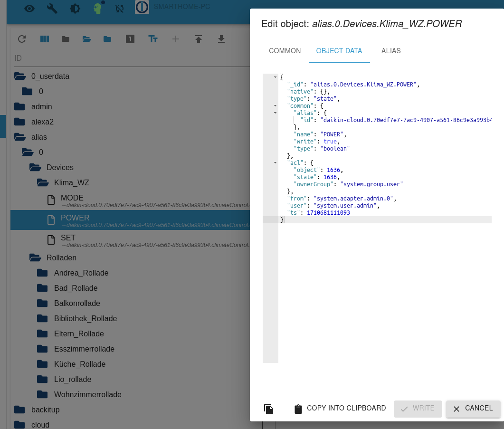Click the "write": true line in JSON
The image size is (504, 429).
pyautogui.click(x=317, y=142)
